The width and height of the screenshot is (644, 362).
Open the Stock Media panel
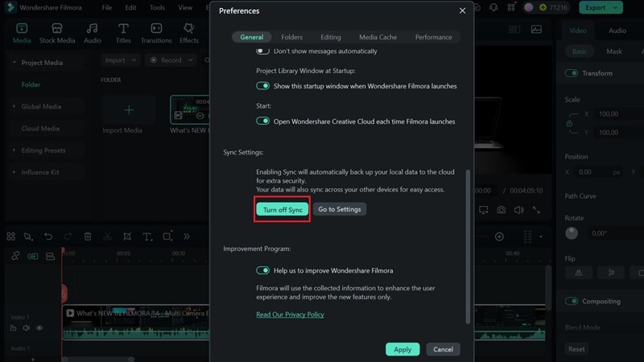click(57, 33)
